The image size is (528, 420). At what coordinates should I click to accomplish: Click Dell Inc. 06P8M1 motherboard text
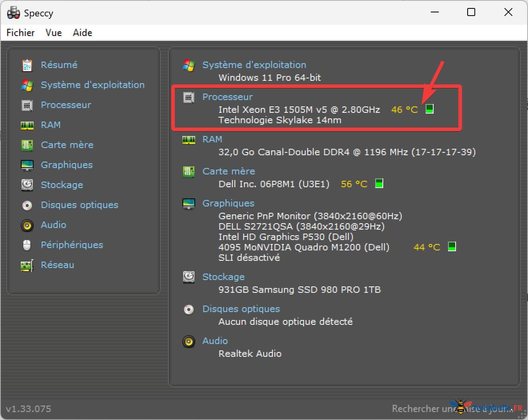tap(274, 184)
